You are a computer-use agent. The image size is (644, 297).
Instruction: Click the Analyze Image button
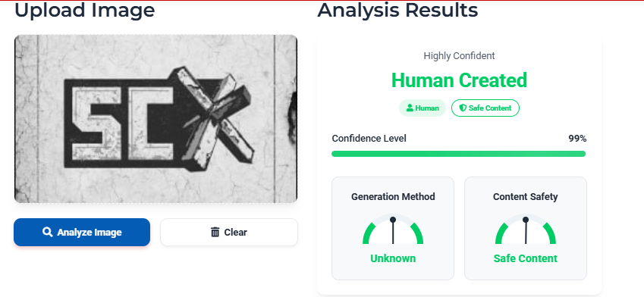click(82, 232)
